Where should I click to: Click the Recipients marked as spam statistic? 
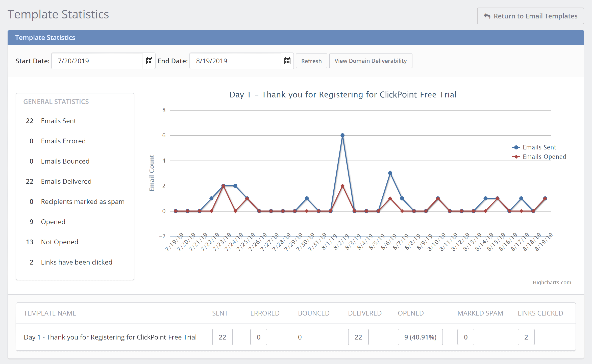pos(77,202)
